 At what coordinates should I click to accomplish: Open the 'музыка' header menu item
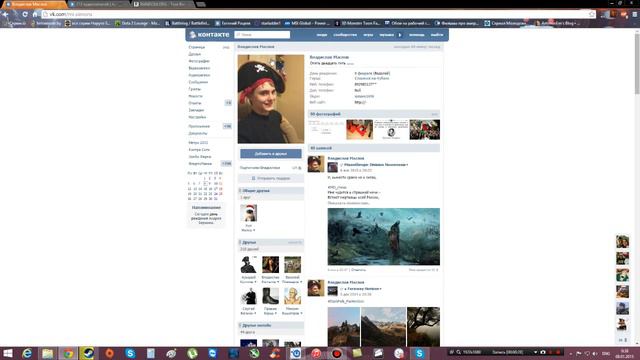[x=386, y=35]
